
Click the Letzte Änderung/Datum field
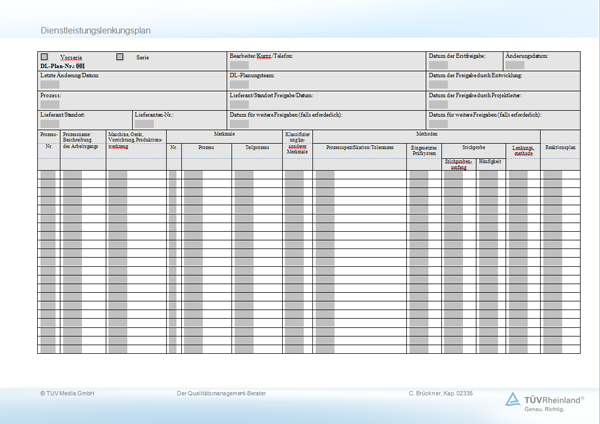pos(50,84)
